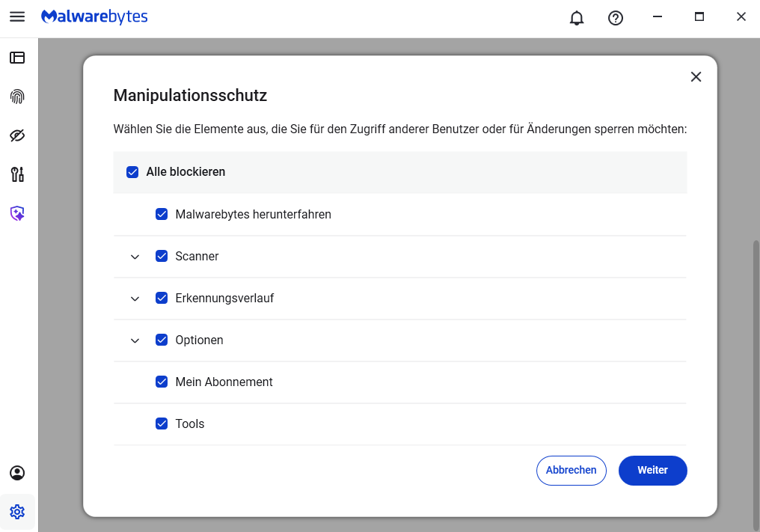Open the fingerprint identity protection icon
This screenshot has height=532, width=760.
(17, 97)
